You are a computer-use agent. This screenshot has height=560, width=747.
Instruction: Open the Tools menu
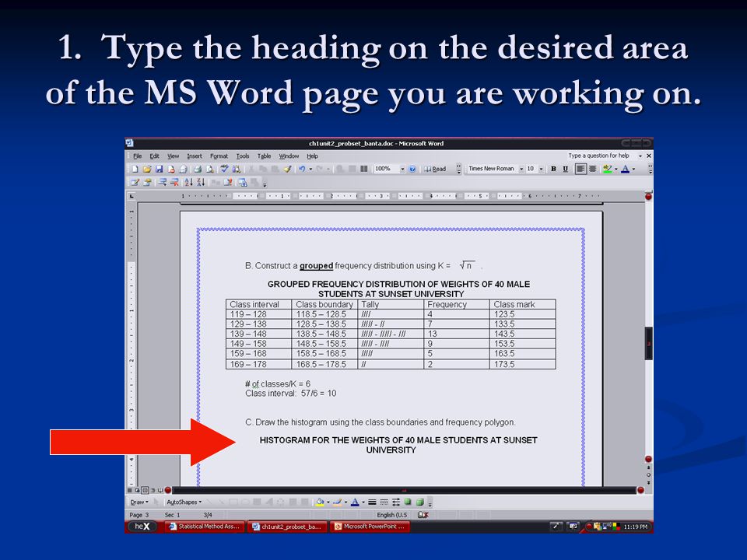(x=243, y=156)
